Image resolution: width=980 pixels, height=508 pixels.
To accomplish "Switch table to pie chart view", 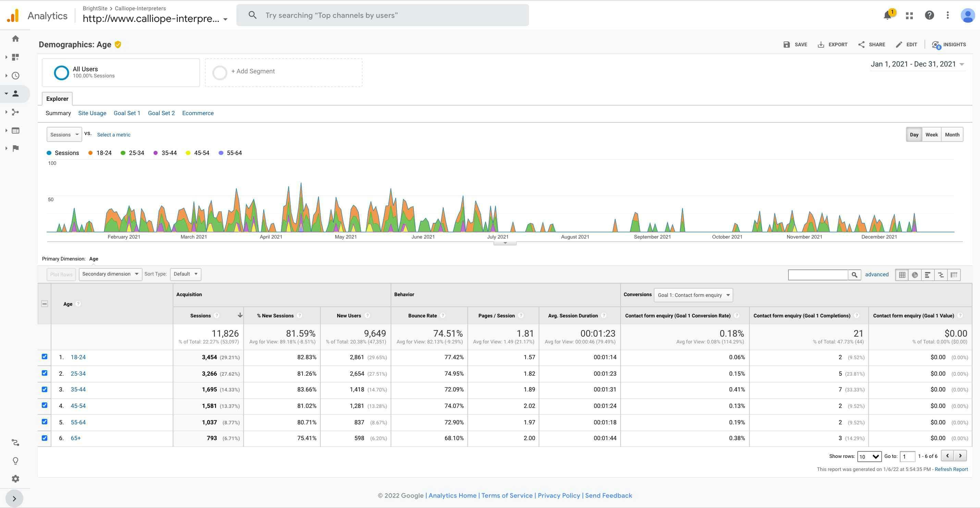I will tap(915, 275).
